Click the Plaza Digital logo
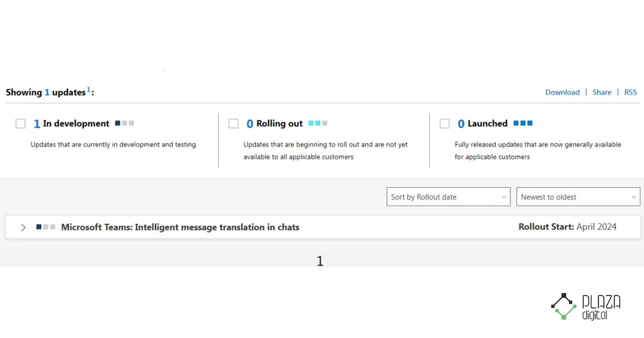 [x=586, y=306]
